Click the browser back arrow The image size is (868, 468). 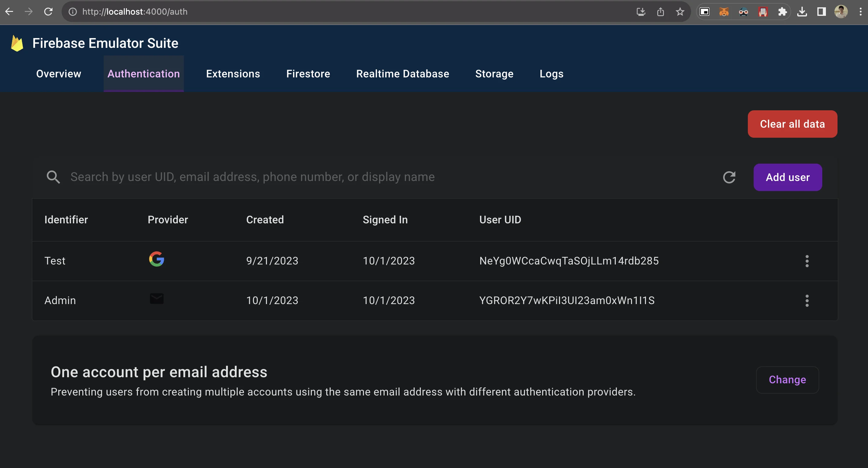(x=9, y=12)
